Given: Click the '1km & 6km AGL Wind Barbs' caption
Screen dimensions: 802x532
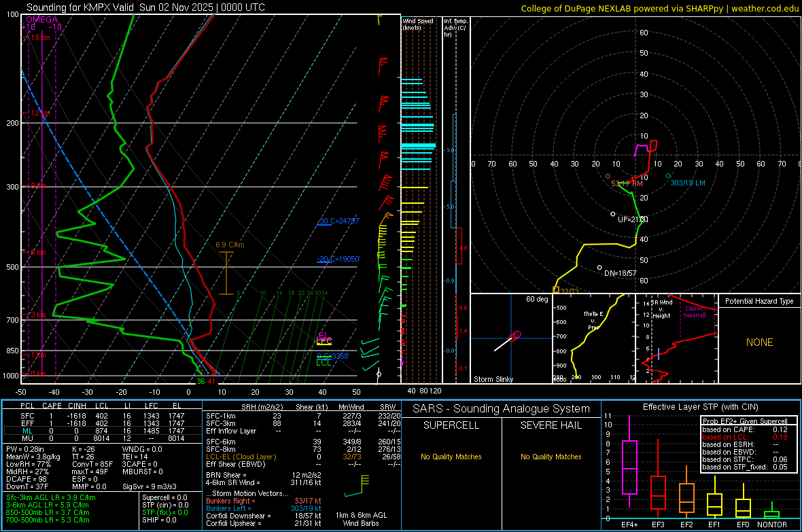Looking at the screenshot, I should 361,519.
